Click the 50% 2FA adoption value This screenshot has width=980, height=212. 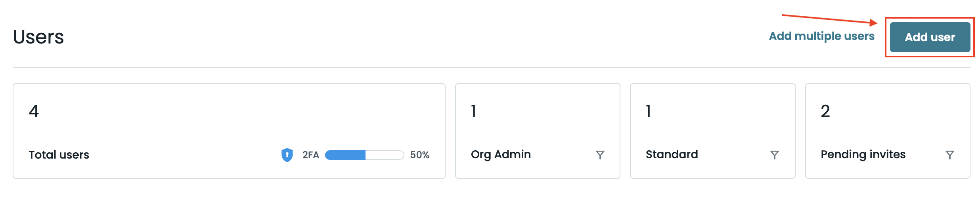pyautogui.click(x=419, y=155)
